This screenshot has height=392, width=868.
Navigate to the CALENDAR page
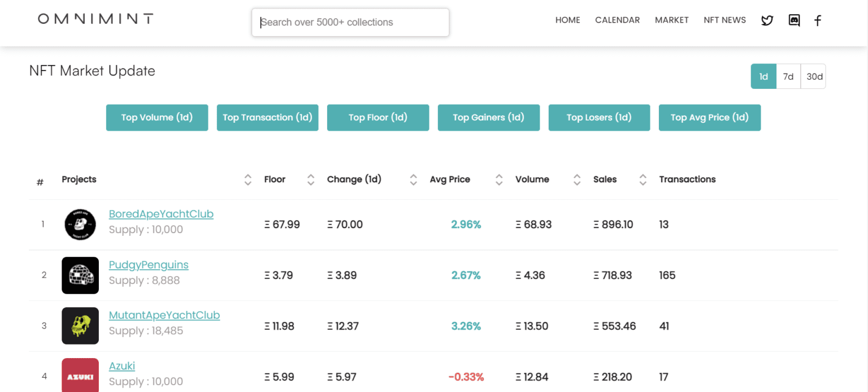(617, 20)
